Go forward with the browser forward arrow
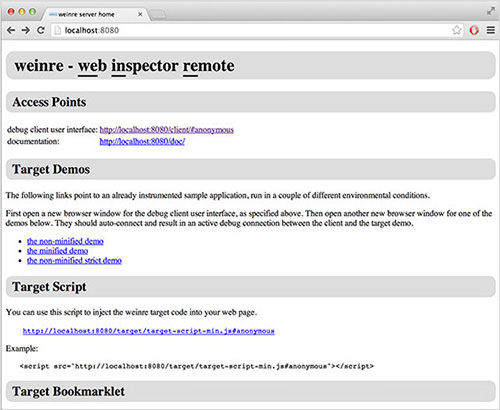The height and width of the screenshot is (410, 500). click(25, 30)
